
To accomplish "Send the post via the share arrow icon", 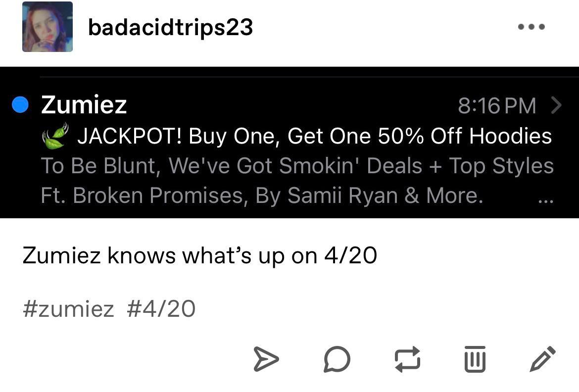I will click(267, 360).
